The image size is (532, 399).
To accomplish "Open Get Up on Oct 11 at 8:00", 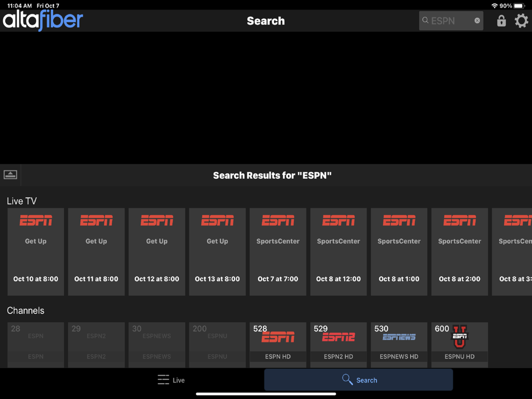I will (96, 252).
